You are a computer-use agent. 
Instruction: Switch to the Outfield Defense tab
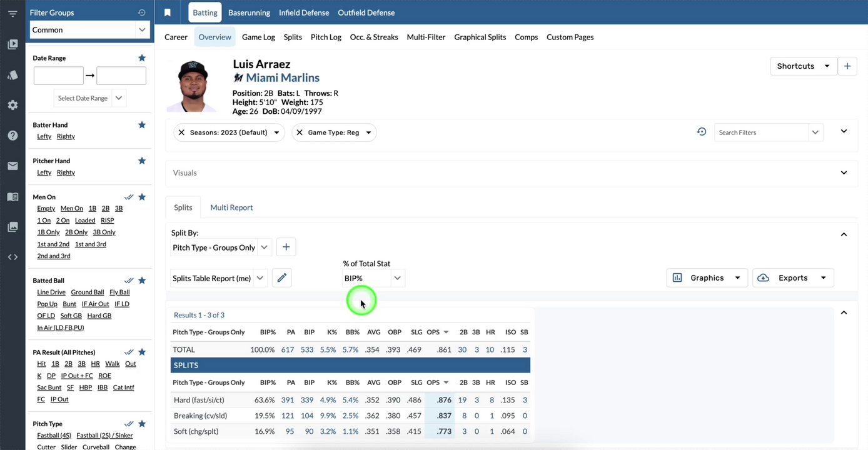[x=366, y=12]
